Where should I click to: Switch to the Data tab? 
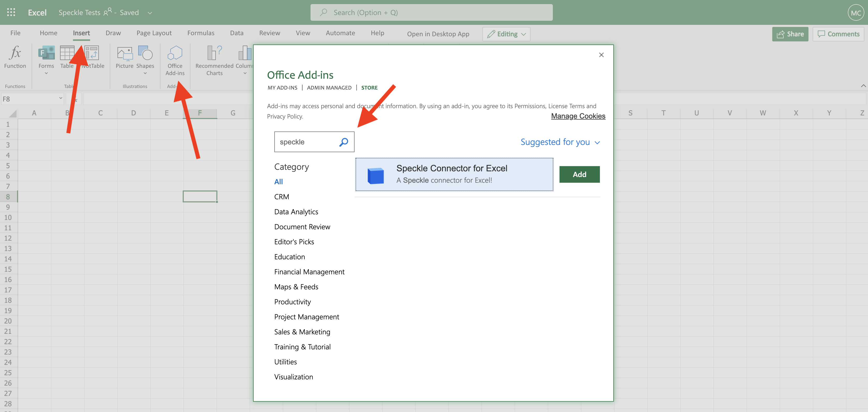tap(237, 33)
